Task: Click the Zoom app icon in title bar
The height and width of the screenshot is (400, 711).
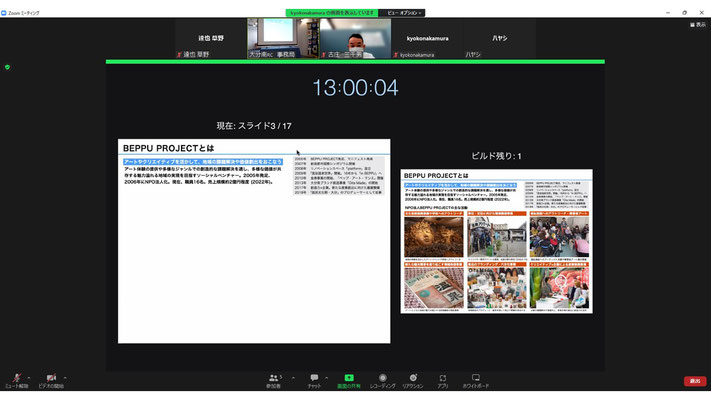Action: coord(4,13)
